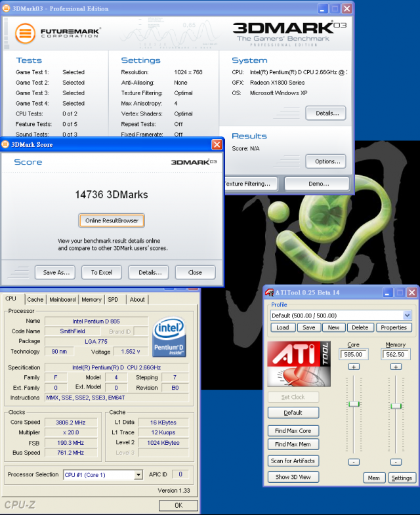Click the Core clock value field 585.00
This screenshot has height=515, width=420.
pyautogui.click(x=354, y=354)
